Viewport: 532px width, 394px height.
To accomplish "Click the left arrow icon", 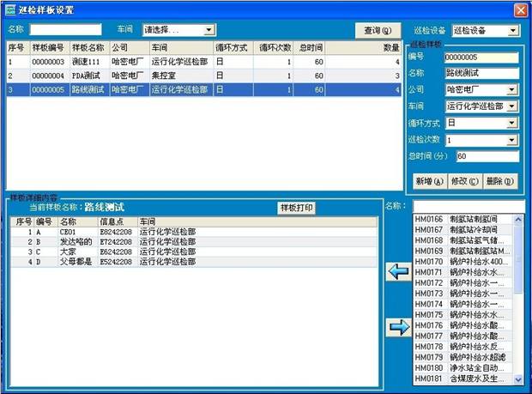I will (x=397, y=272).
